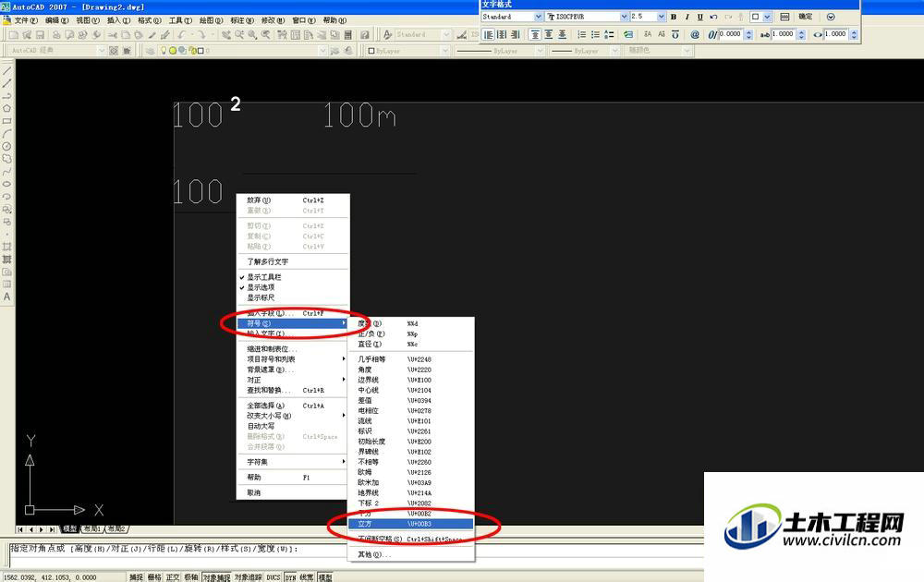Viewport: 924px width, 582px height.
Task: Apply bulleted list formatting
Action: pos(595,35)
